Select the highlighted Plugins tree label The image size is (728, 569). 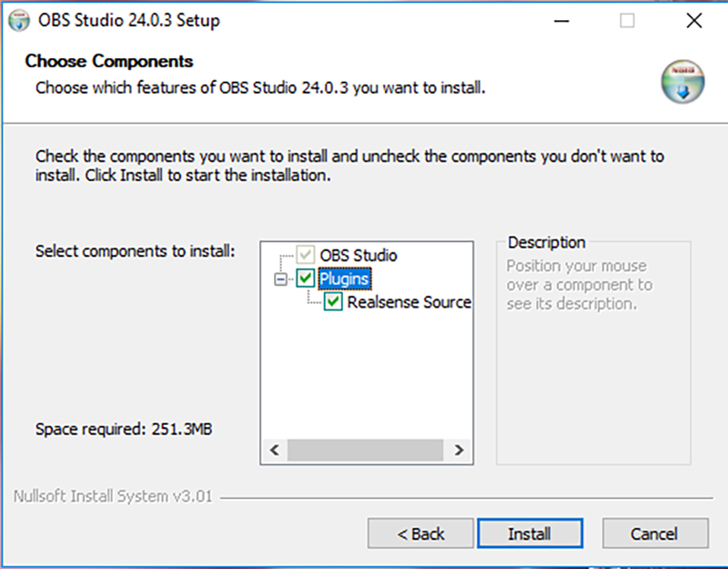click(x=344, y=279)
